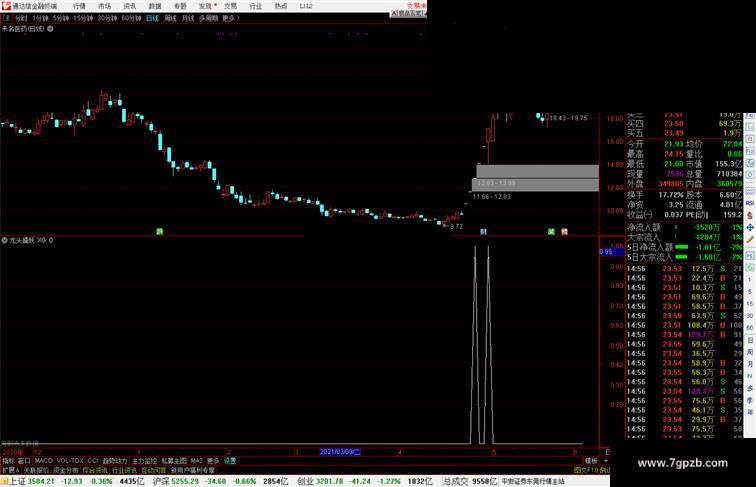Select the 日 period in right sidebar
Viewport: 756px width, 487px height.
[750, 340]
